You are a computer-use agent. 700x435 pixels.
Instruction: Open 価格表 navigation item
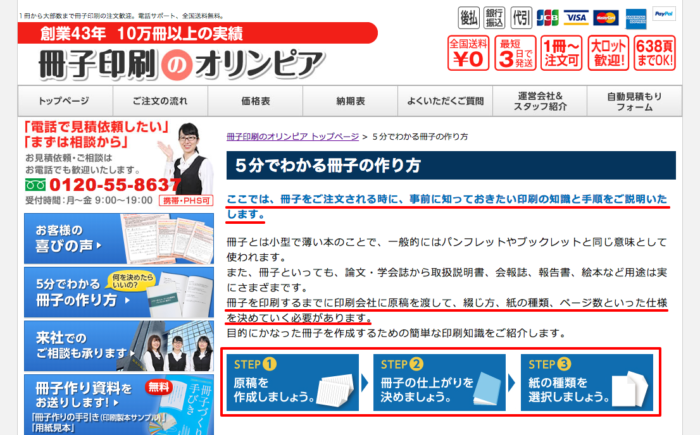[x=255, y=101]
